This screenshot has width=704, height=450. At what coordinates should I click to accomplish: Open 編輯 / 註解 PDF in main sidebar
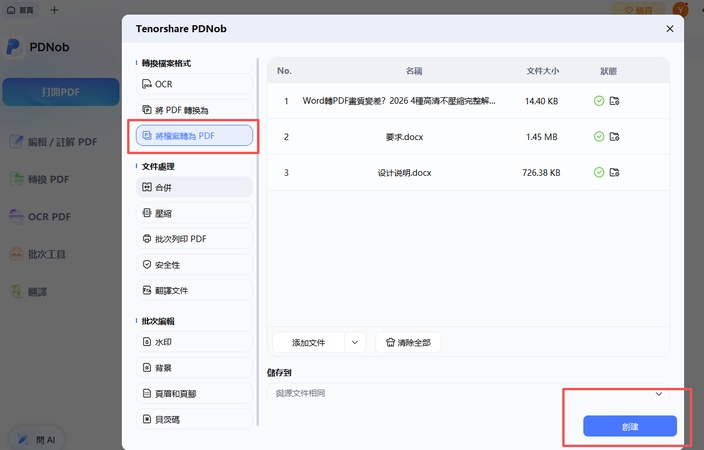pyautogui.click(x=54, y=142)
